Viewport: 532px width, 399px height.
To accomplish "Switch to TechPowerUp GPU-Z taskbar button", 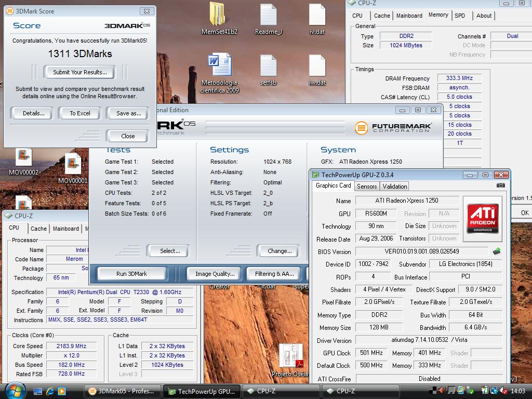I will pos(202,391).
